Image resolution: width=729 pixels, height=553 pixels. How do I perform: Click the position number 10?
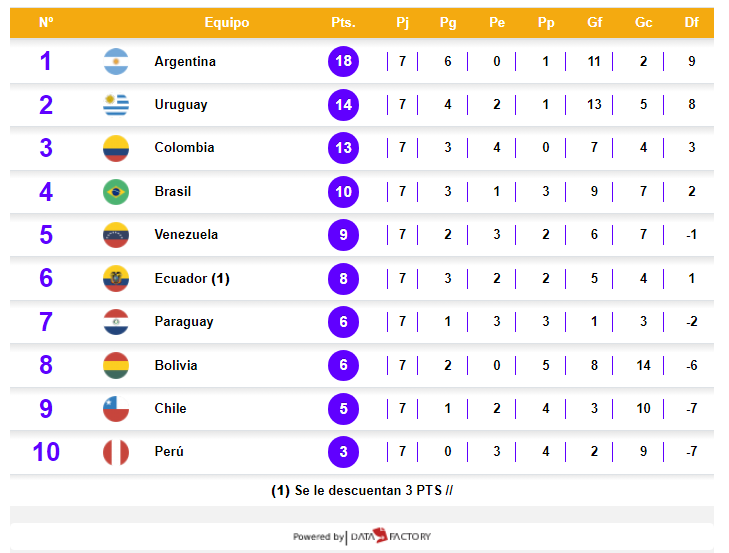pos(46,452)
